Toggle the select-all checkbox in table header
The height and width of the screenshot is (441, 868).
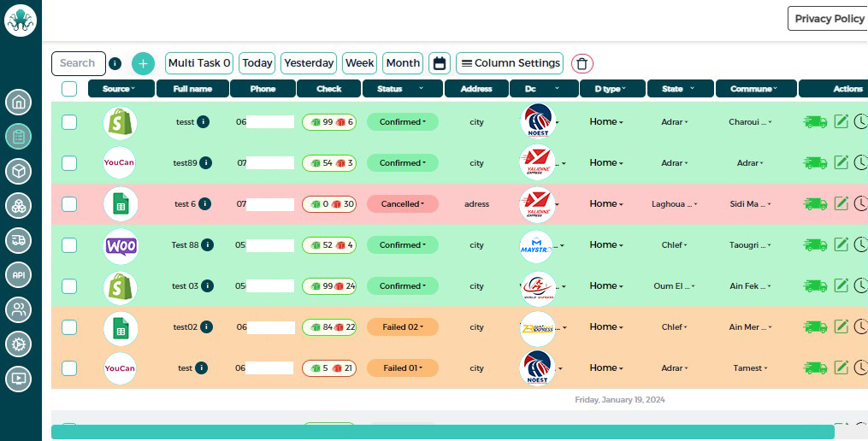point(69,89)
